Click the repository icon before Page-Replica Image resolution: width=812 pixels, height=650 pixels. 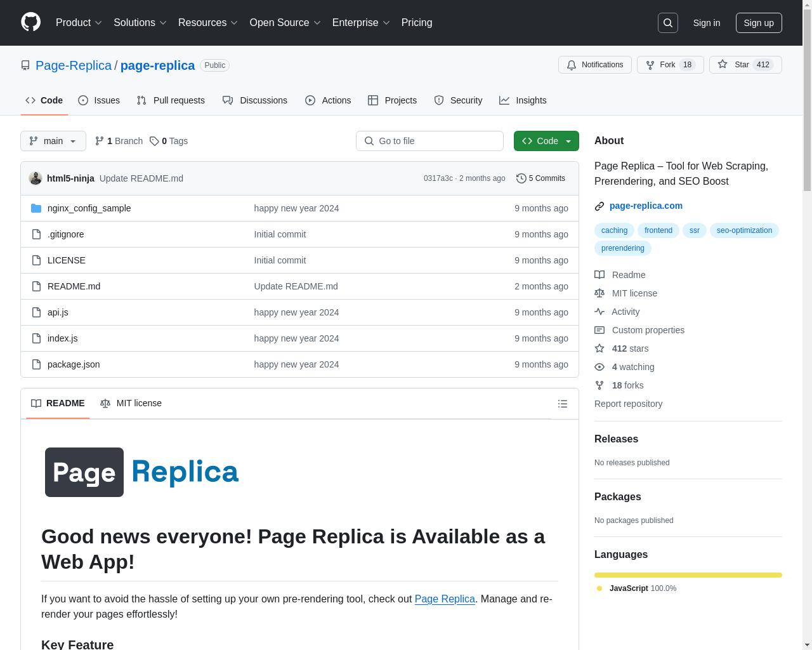pyautogui.click(x=25, y=65)
